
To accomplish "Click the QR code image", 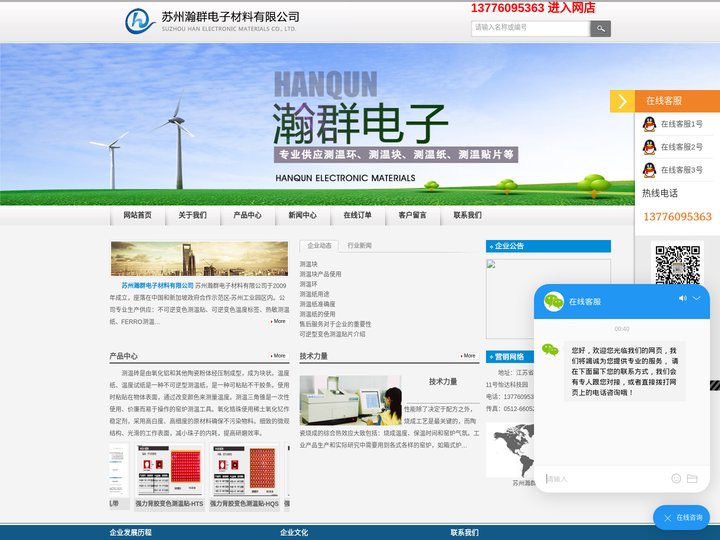I will (x=677, y=264).
